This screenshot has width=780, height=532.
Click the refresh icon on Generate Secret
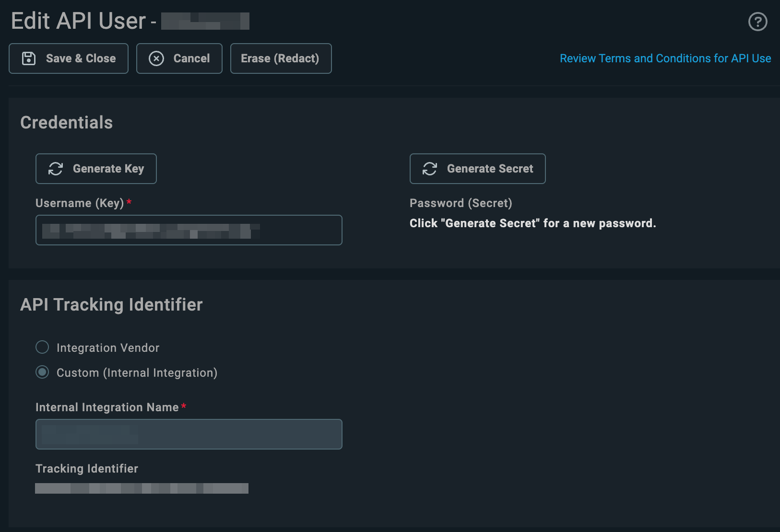coord(430,169)
